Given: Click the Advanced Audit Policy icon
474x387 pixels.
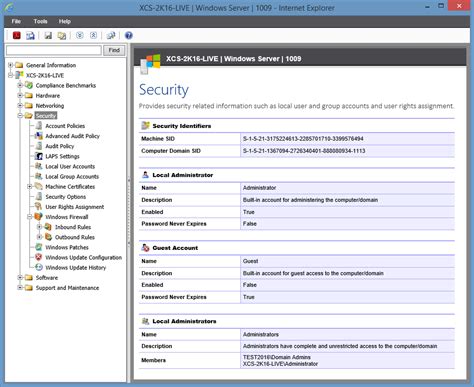Looking at the screenshot, I should tap(39, 136).
